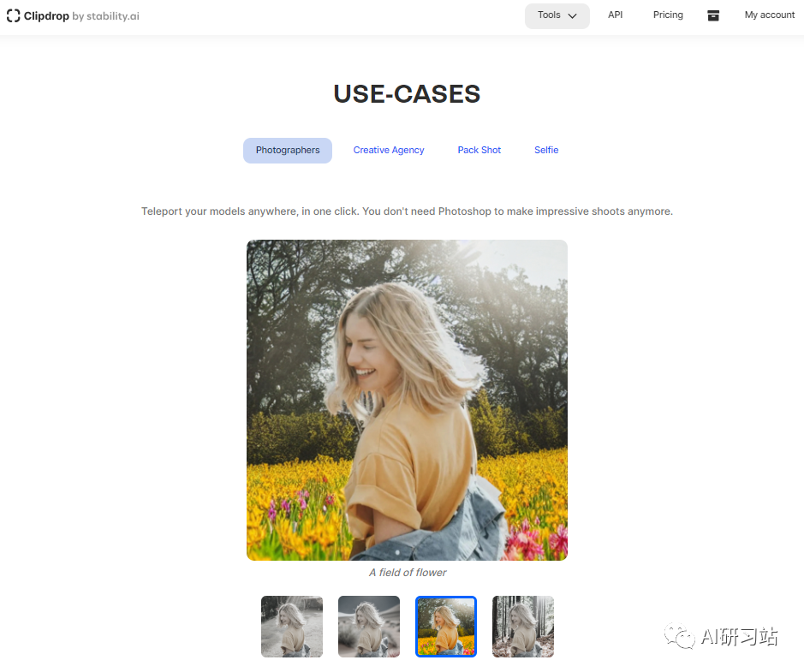Select the Photographers use-case tab
Screen dimensions: 804x672
pyautogui.click(x=288, y=150)
